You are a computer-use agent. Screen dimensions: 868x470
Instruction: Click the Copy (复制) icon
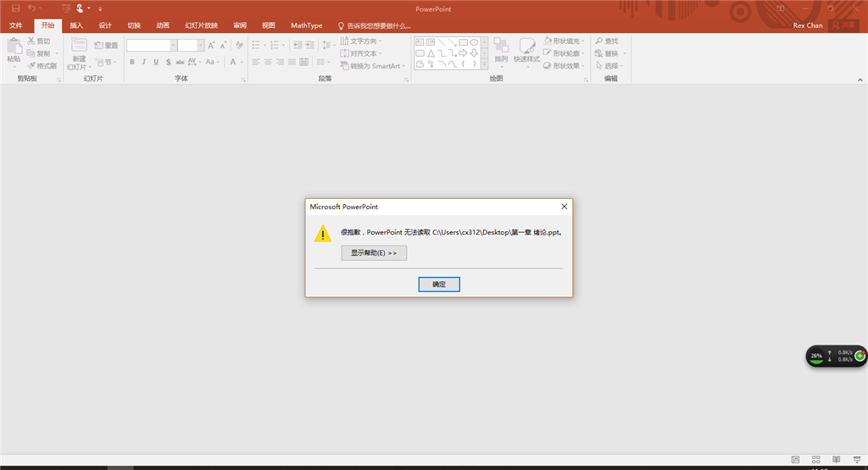coord(31,53)
